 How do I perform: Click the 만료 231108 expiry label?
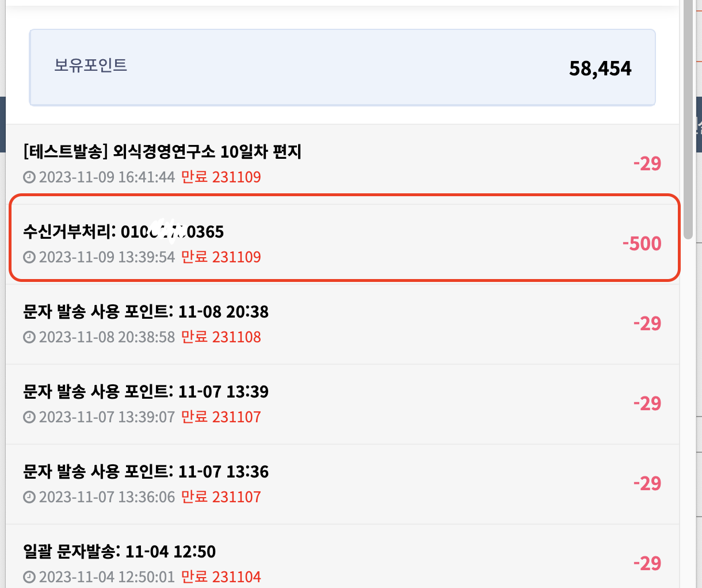tap(221, 337)
